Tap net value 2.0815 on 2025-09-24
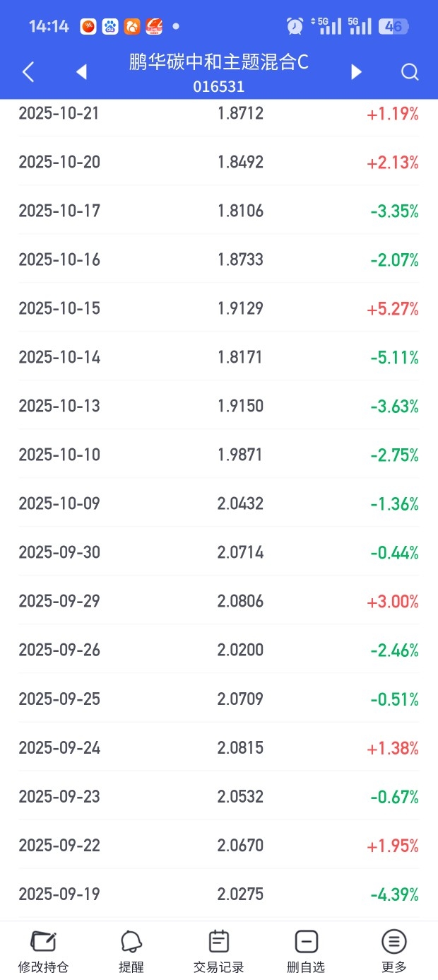438x980 pixels. pyautogui.click(x=240, y=747)
